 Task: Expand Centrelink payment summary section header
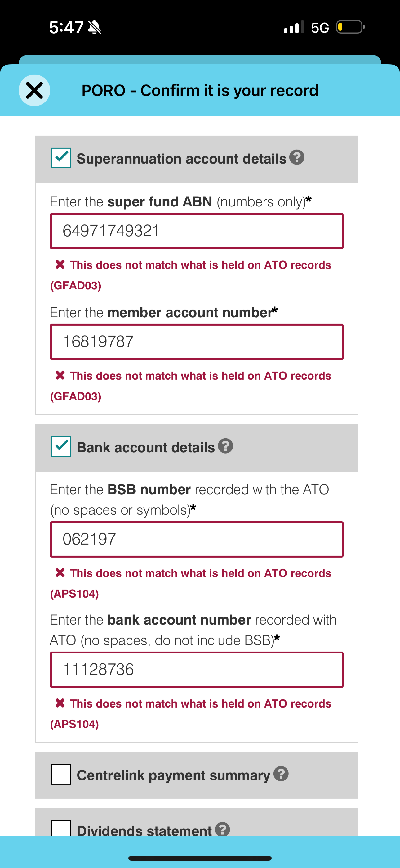coord(197,775)
